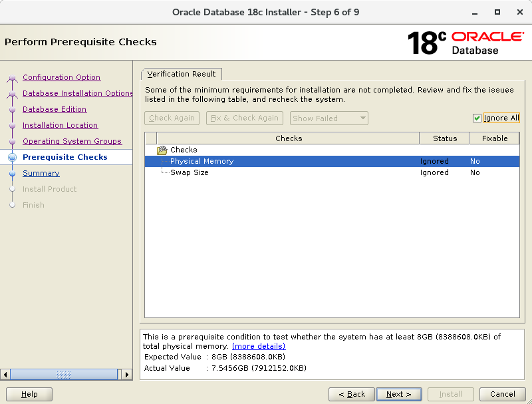Select the Swap Size check row
This screenshot has height=404, width=532.
click(x=332, y=172)
